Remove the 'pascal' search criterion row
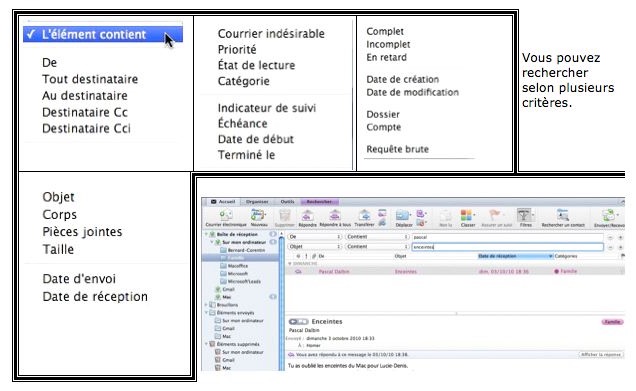 point(610,237)
